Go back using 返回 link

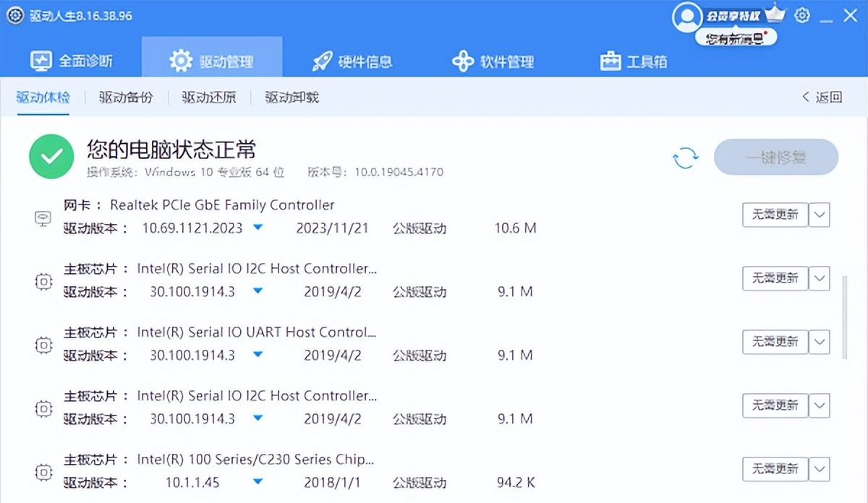(x=822, y=98)
